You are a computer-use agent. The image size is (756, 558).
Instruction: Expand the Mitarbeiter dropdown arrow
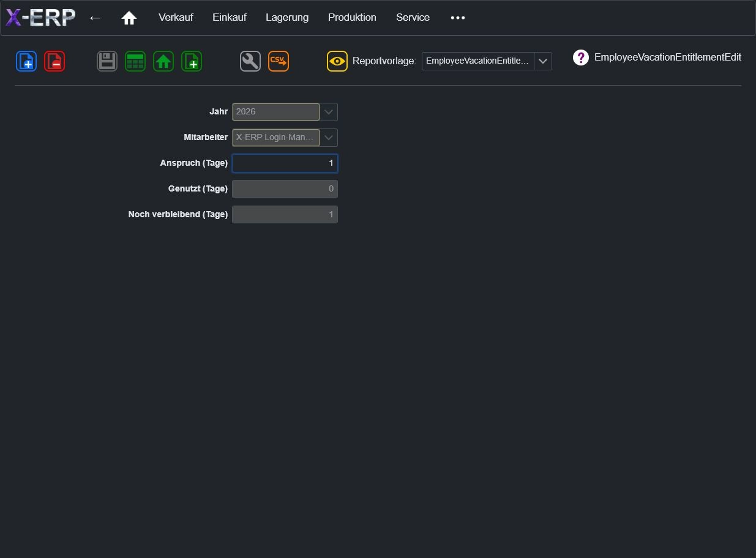click(329, 138)
